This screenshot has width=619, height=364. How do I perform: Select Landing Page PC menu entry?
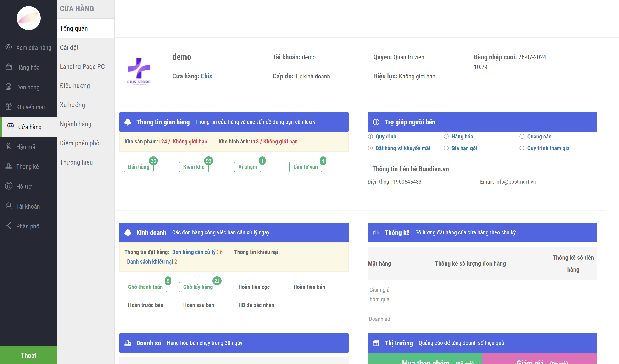coord(82,66)
